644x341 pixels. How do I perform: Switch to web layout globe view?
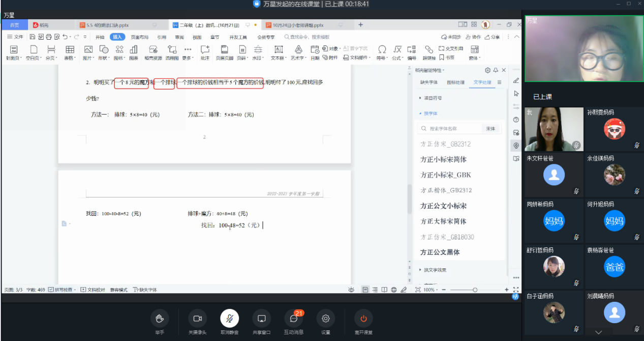click(x=394, y=290)
